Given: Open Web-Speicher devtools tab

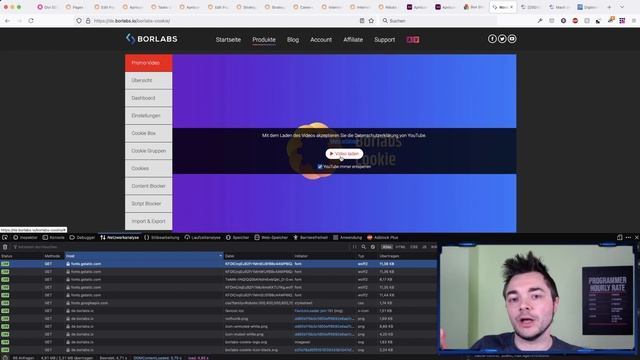Looking at the screenshot, I should (271, 238).
